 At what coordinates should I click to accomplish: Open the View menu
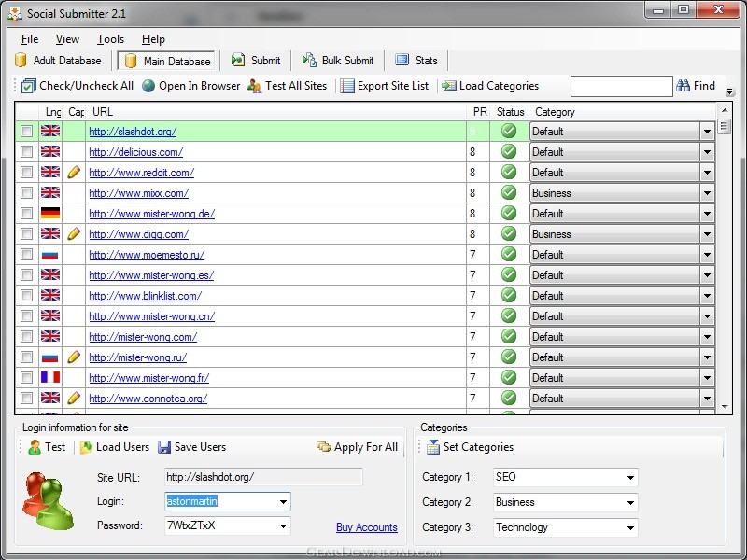click(67, 39)
